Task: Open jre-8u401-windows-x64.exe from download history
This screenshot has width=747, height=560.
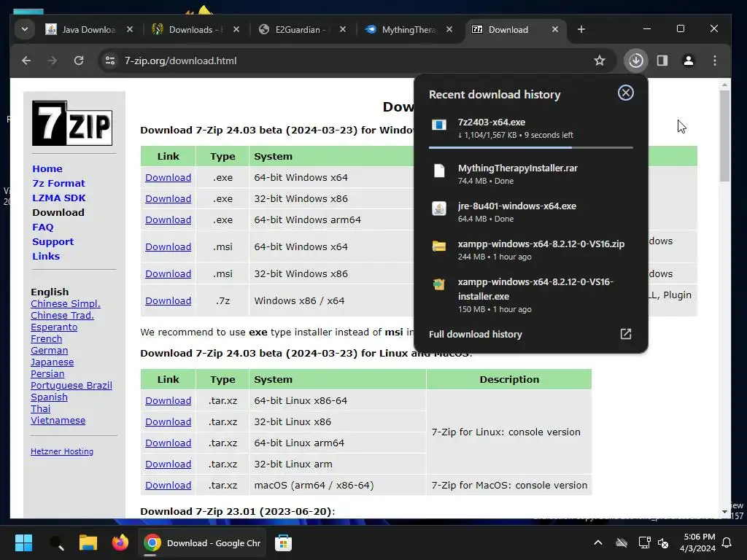Action: click(x=531, y=212)
